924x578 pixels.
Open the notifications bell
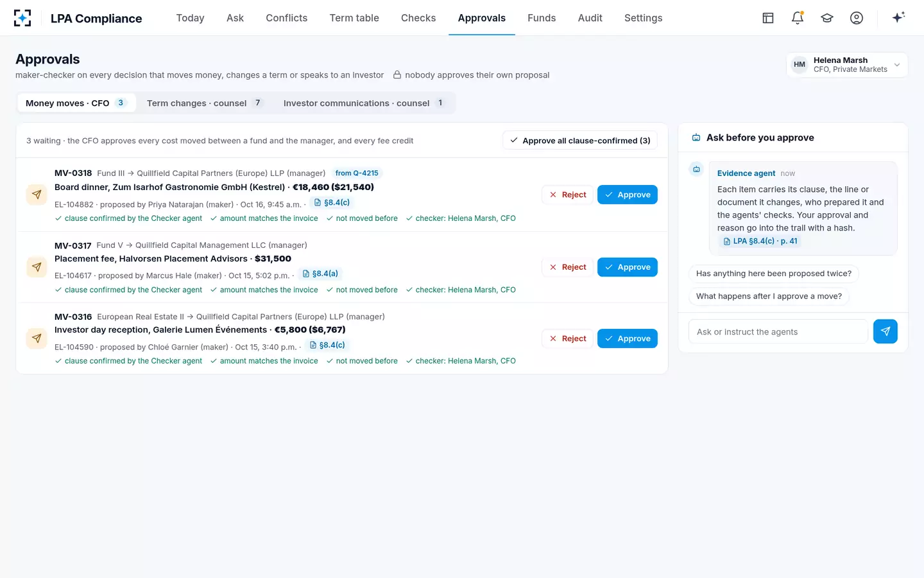point(798,18)
